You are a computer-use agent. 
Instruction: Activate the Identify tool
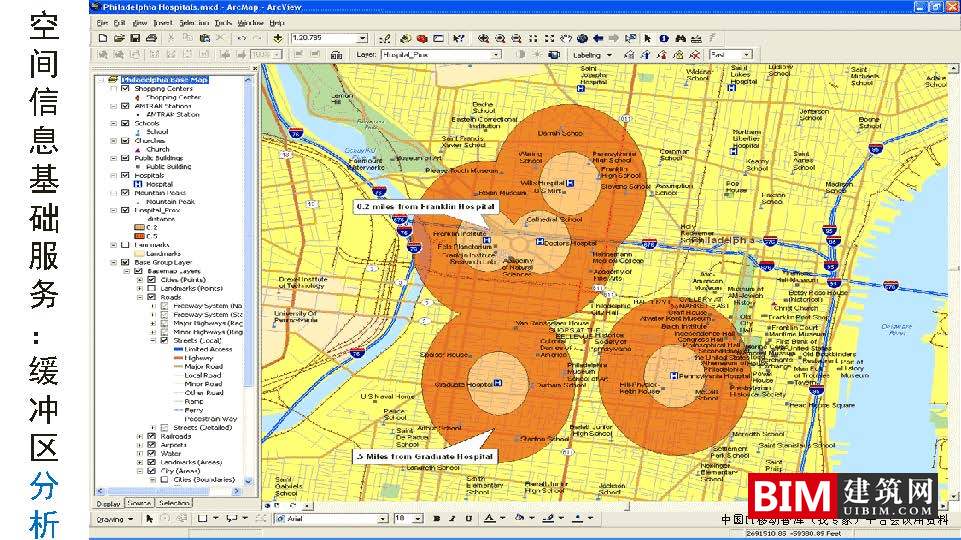tap(663, 38)
